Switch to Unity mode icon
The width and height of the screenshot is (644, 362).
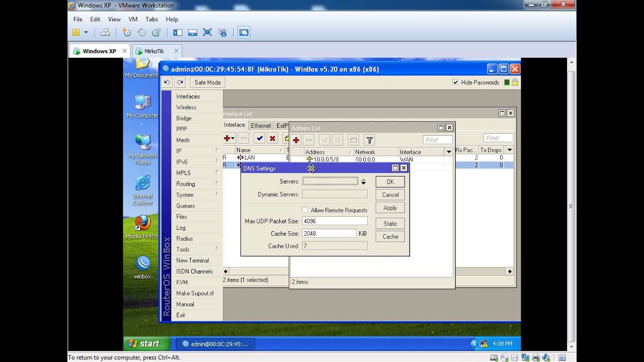222,32
